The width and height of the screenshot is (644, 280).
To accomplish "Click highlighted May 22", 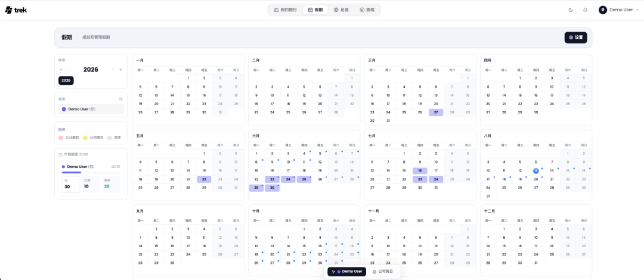I will (204, 179).
